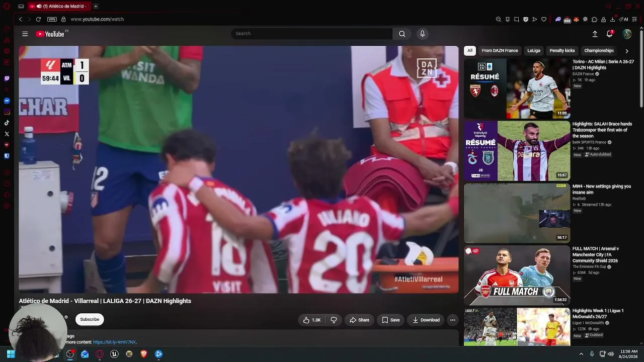Open more actions three-dot menu

pyautogui.click(x=453, y=320)
